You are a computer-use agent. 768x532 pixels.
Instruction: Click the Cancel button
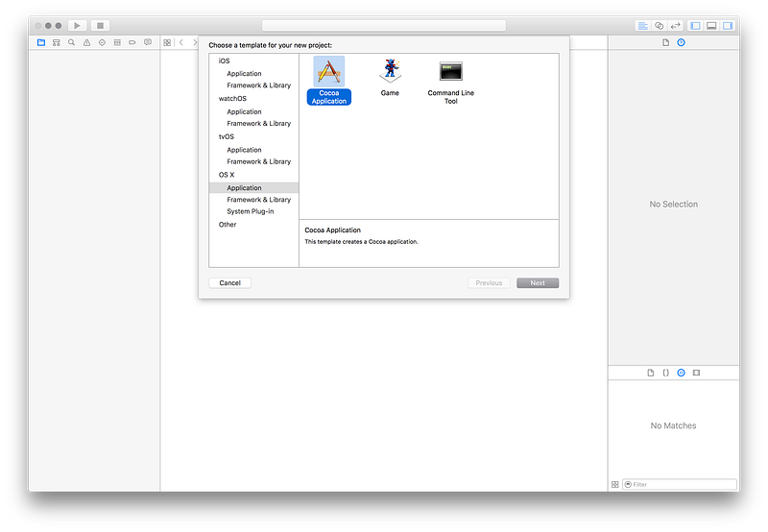pos(229,283)
